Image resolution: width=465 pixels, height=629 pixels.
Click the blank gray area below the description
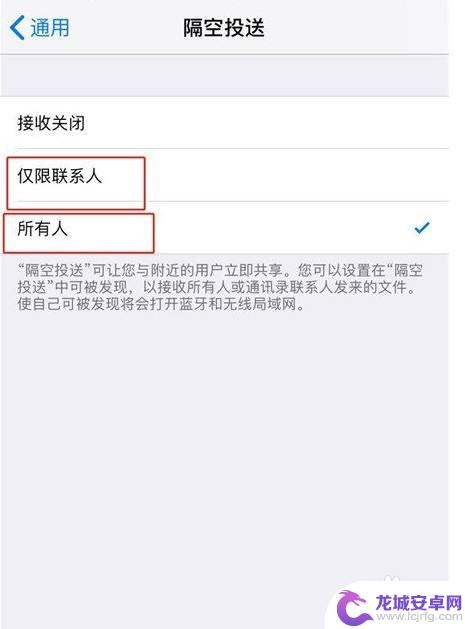coord(224,441)
